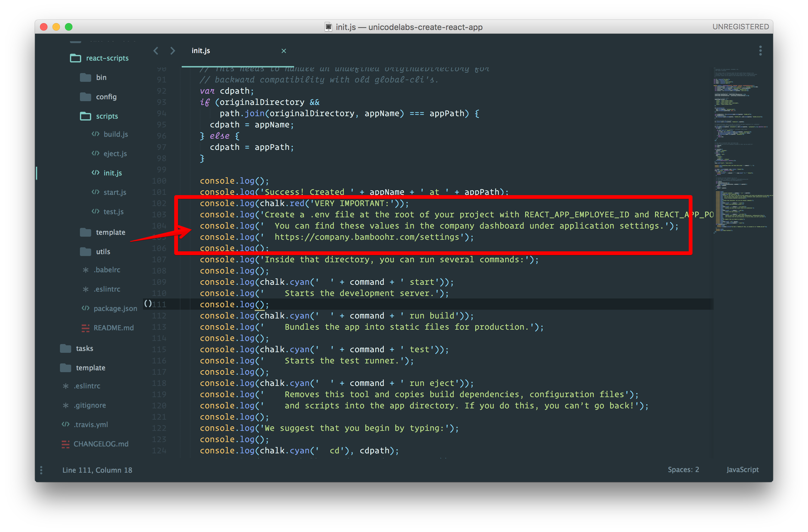808x532 pixels.
Task: Click the back navigation arrow icon
Action: click(x=156, y=51)
